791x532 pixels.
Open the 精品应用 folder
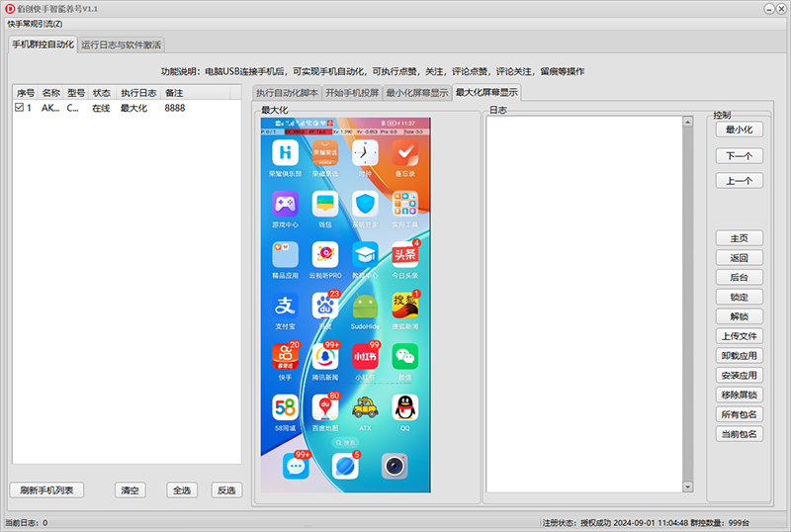[x=285, y=255]
